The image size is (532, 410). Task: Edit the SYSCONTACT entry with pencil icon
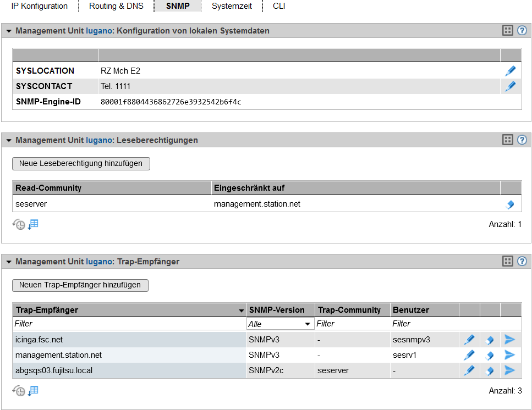pyautogui.click(x=511, y=86)
